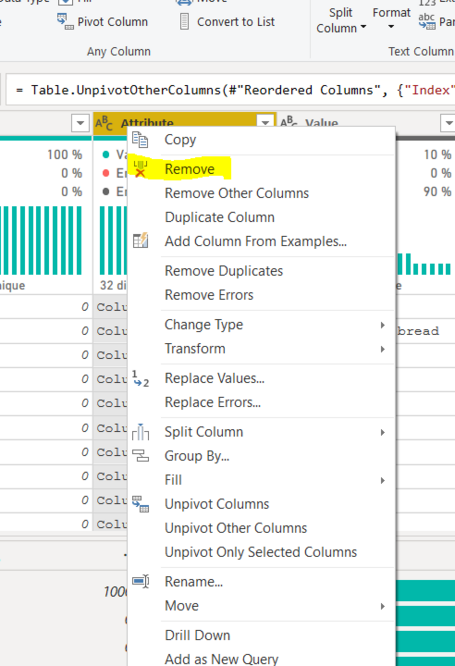Select Unpivot Other Columns
Screen dimensions: 455x666
[236, 528]
